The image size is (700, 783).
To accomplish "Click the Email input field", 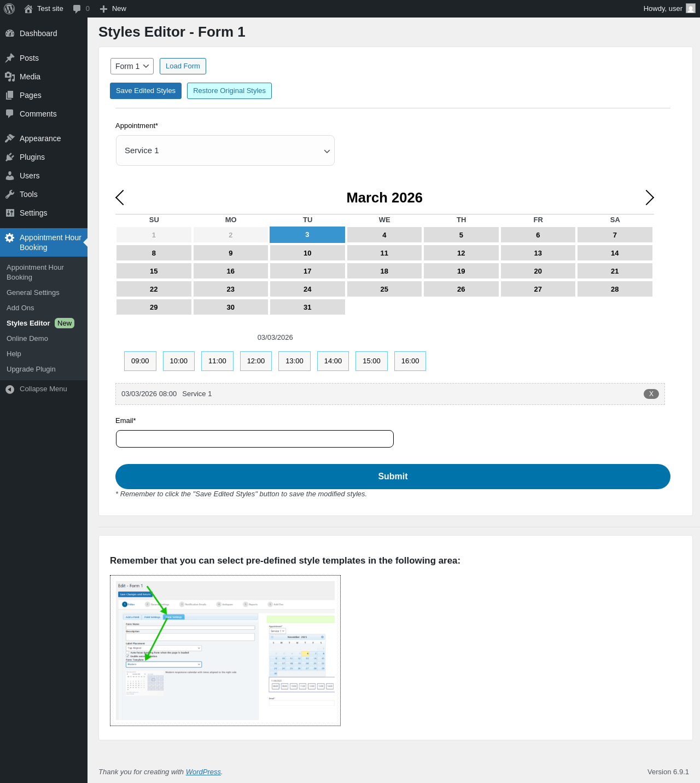I will 255,439.
